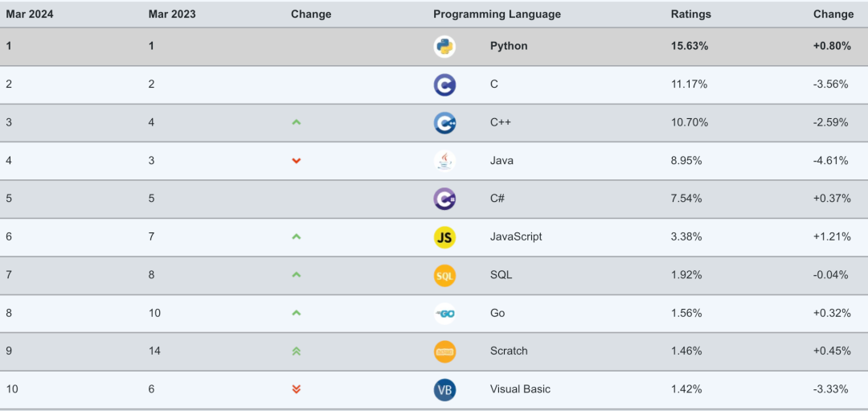Click the Go language name

[x=497, y=313]
